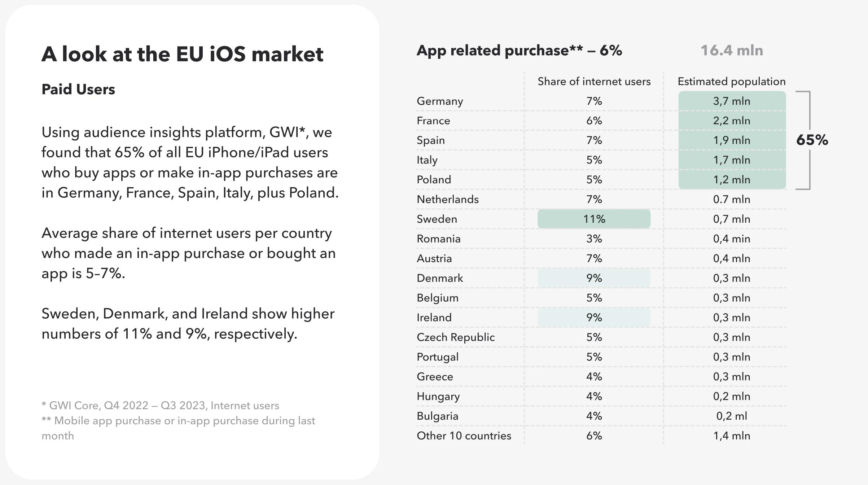Click the paragraph mentioning Sweden, Denmark, and Ireland

pyautogui.click(x=188, y=324)
